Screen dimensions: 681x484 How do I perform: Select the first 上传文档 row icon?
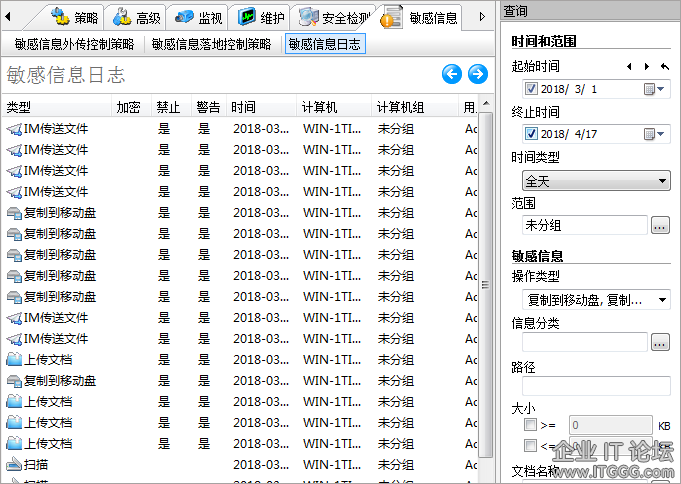tap(14, 360)
